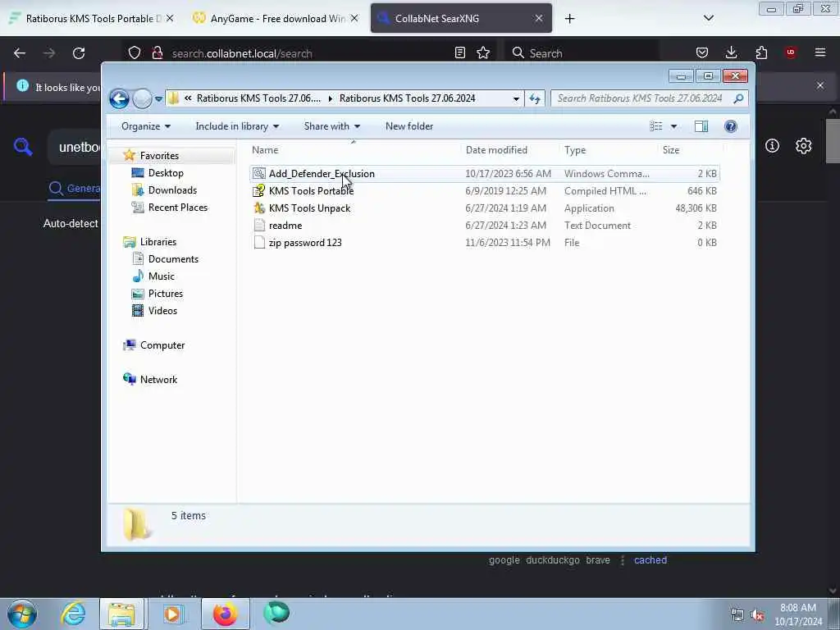Click the magnifier icon in Explorer search

(738, 98)
